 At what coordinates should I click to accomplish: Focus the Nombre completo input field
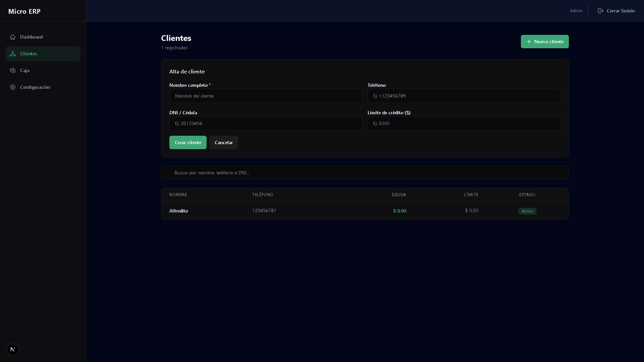tap(265, 96)
